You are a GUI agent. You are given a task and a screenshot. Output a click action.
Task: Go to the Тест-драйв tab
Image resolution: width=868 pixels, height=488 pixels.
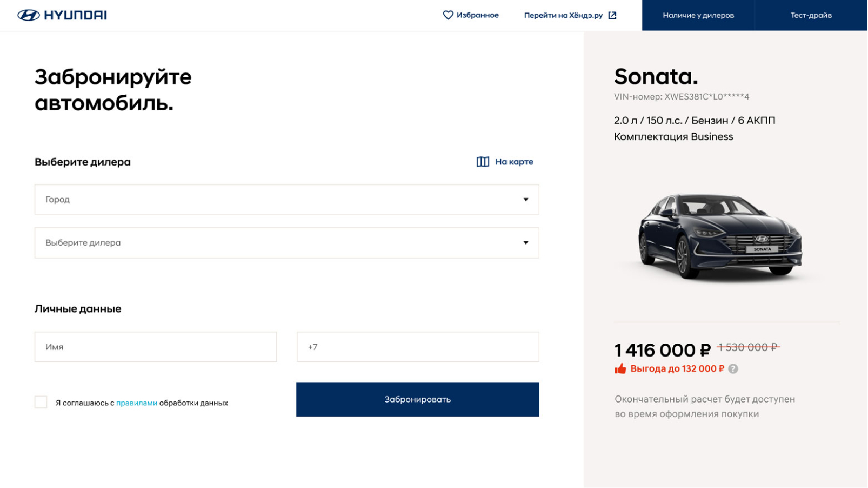click(x=811, y=15)
